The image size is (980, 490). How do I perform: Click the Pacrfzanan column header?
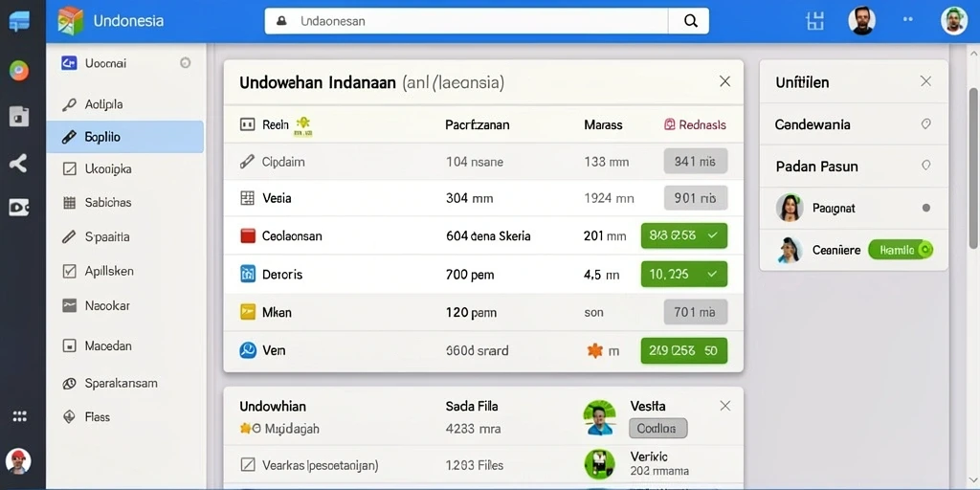pos(477,125)
